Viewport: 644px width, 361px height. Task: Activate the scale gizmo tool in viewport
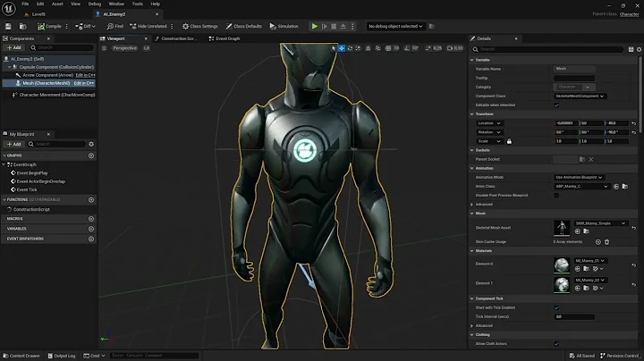coord(358,48)
